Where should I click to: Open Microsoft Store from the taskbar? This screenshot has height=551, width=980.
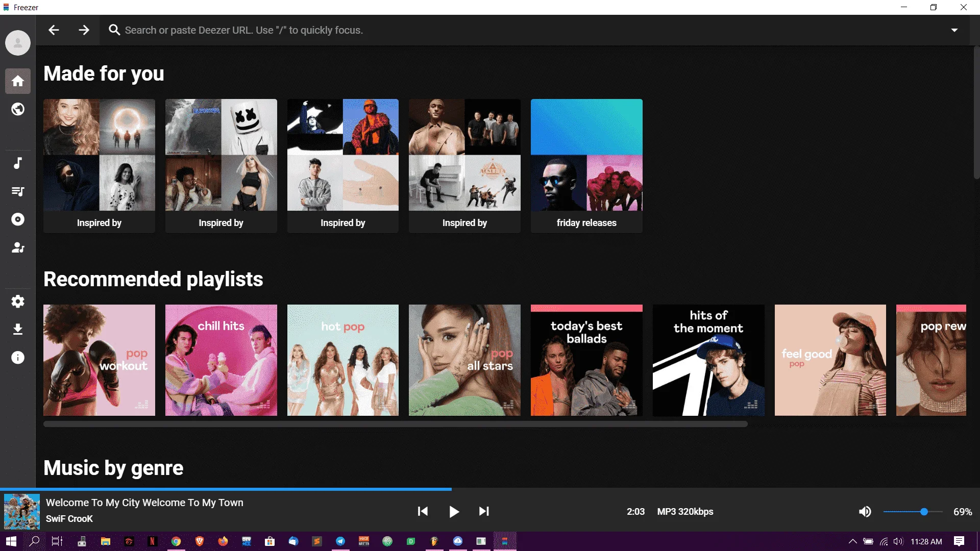tap(270, 541)
